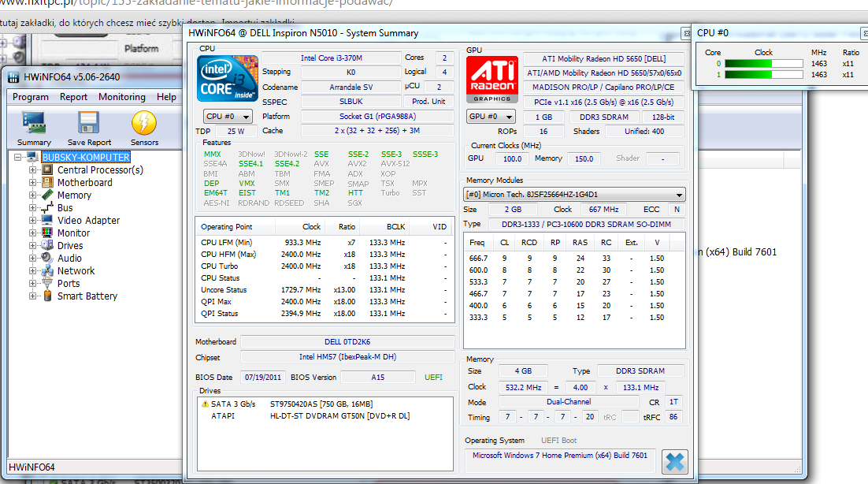Open the GPU #0 selector dropdown
This screenshot has width=868, height=484.
[x=491, y=117]
